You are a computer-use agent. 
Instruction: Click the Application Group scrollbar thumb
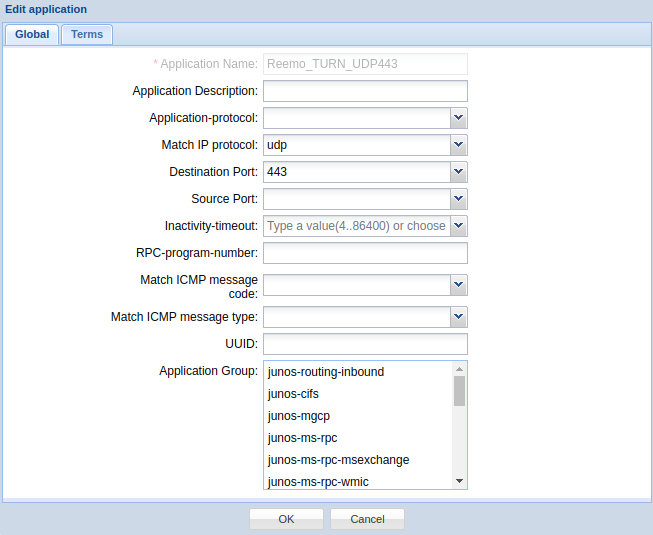(x=459, y=390)
